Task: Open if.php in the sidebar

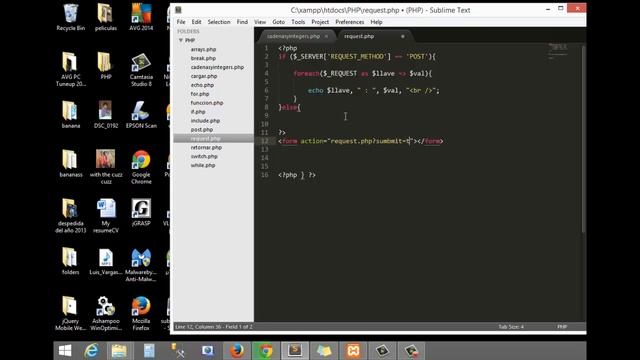Action: (198, 112)
